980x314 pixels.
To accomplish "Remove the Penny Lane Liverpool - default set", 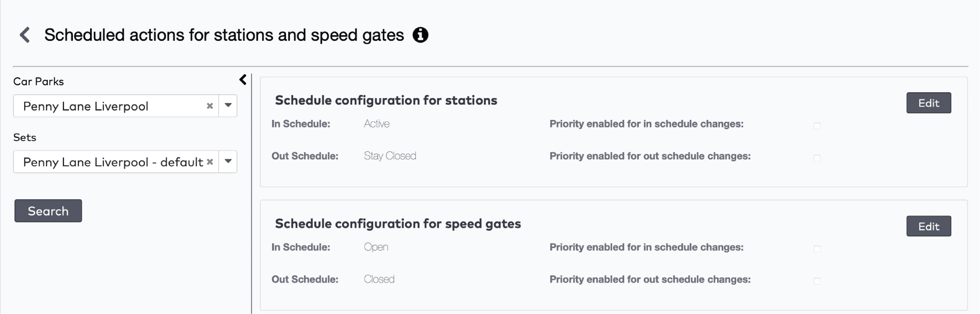I will point(210,162).
